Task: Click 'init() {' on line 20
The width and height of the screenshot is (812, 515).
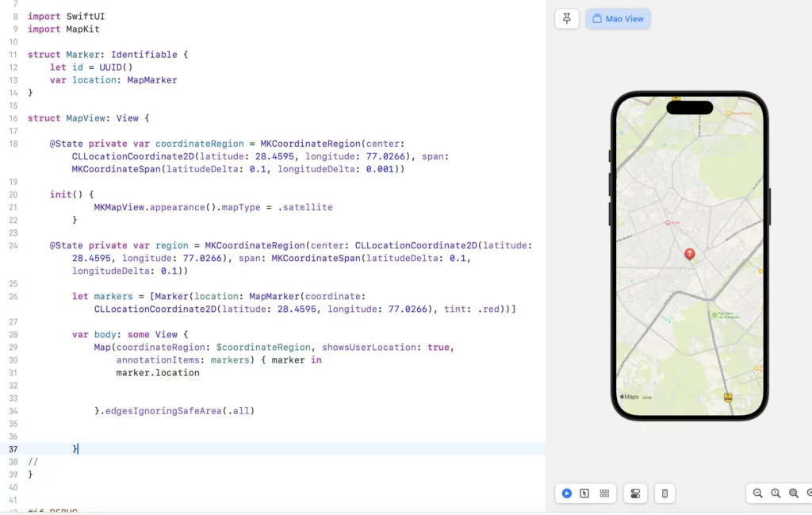Action: click(x=72, y=194)
